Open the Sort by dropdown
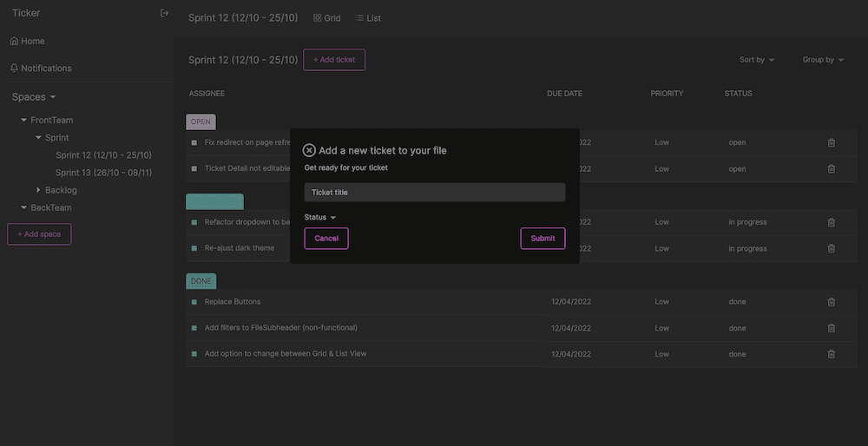 pos(756,60)
